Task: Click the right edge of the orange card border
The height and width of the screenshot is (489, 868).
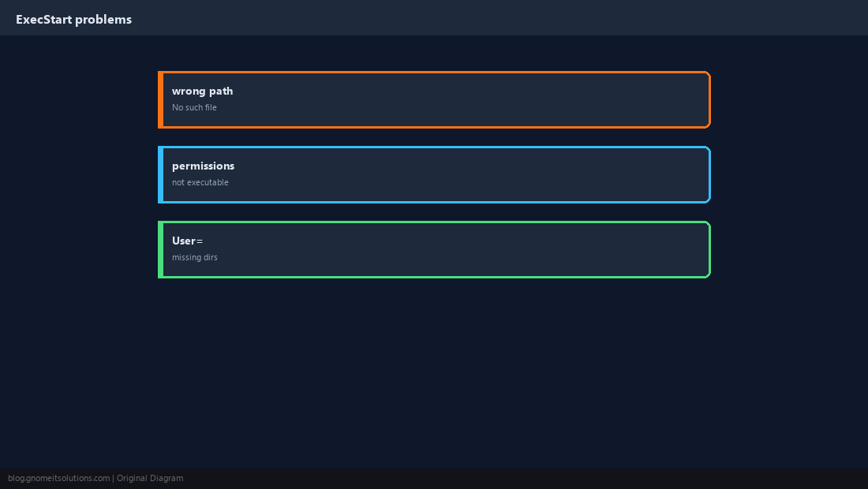Action: (x=709, y=99)
